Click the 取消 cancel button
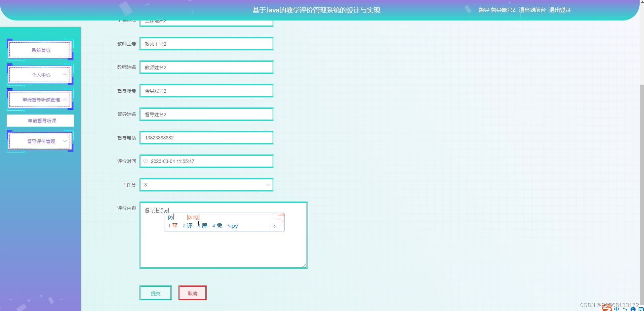 point(193,293)
